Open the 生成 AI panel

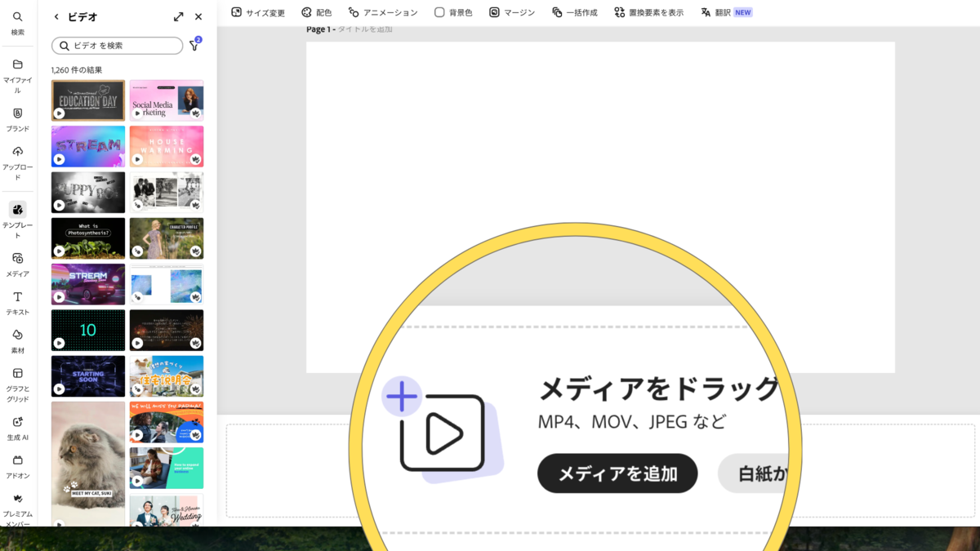coord(17,428)
